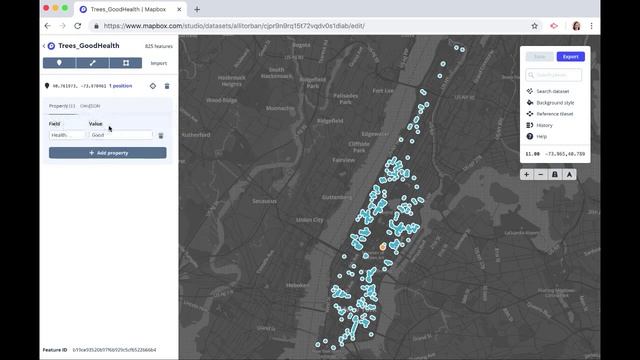Switch to the GeoJSON tab
Screen dimensions: 640x360
[x=90, y=106]
